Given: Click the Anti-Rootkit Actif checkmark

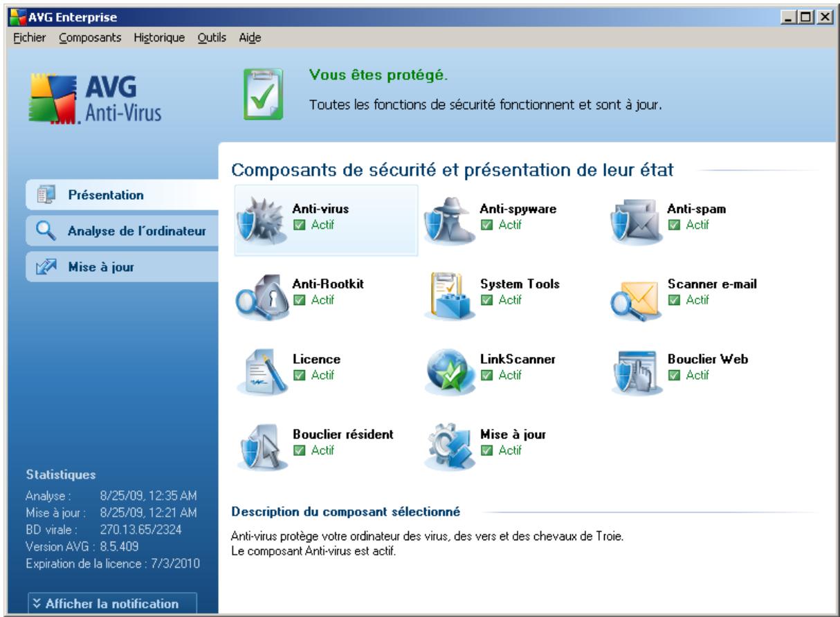Looking at the screenshot, I should (x=299, y=300).
